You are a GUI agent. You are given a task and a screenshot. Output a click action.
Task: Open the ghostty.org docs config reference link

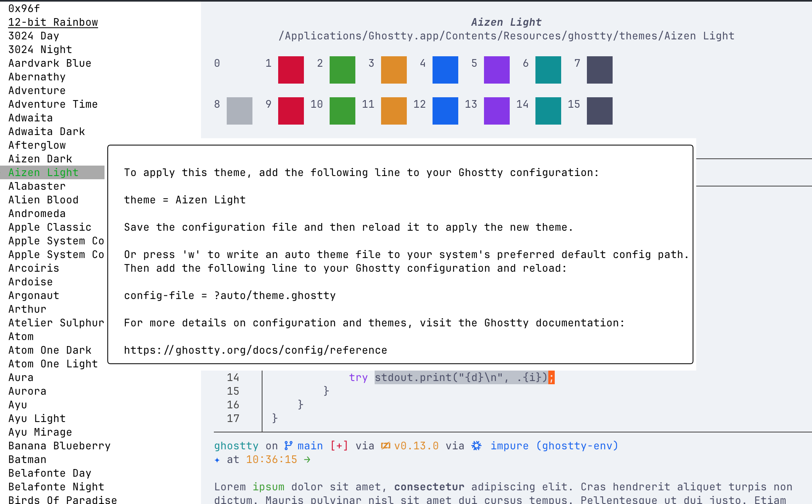pos(255,350)
